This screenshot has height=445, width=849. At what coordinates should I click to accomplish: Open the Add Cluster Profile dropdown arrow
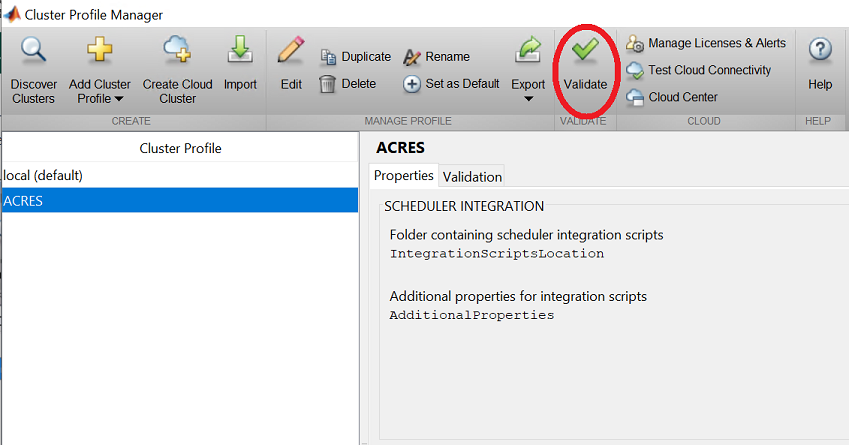pyautogui.click(x=119, y=99)
